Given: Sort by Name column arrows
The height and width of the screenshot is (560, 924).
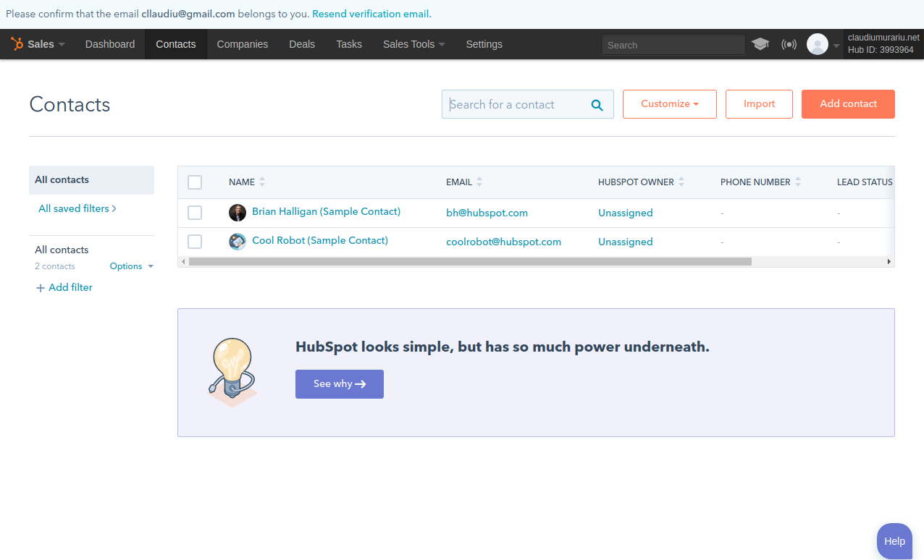Looking at the screenshot, I should pyautogui.click(x=262, y=182).
